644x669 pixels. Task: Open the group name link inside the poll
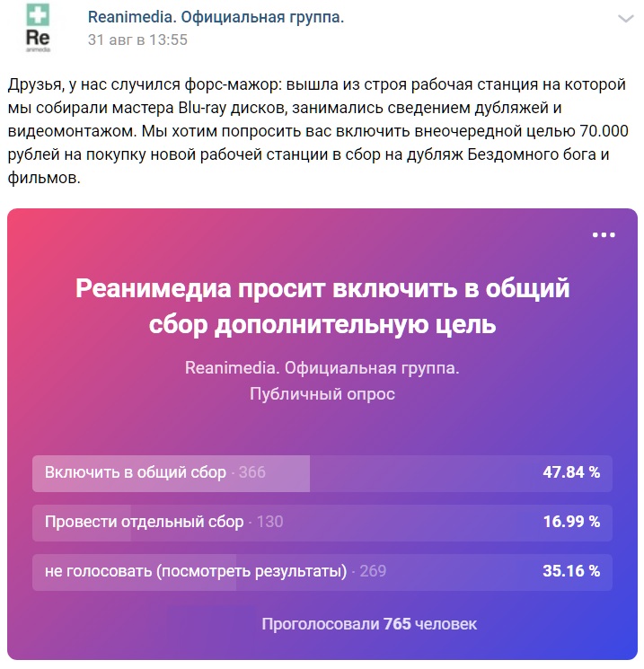click(322, 368)
